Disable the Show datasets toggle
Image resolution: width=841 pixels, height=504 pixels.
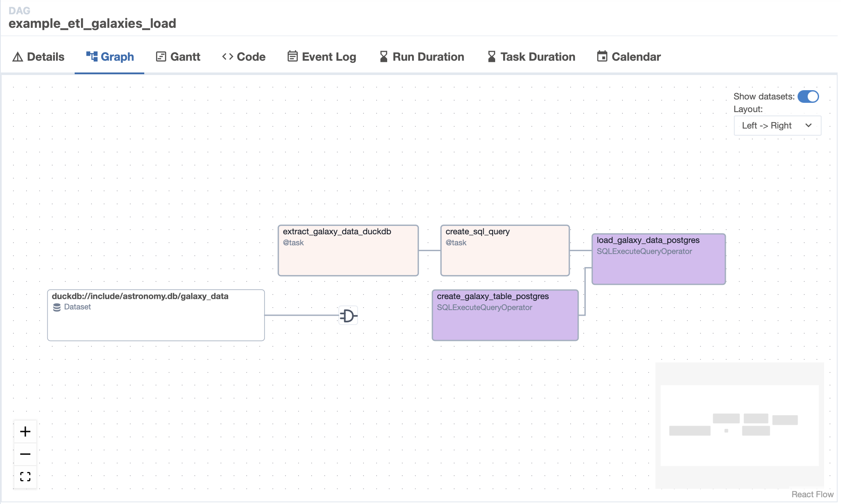click(x=808, y=97)
